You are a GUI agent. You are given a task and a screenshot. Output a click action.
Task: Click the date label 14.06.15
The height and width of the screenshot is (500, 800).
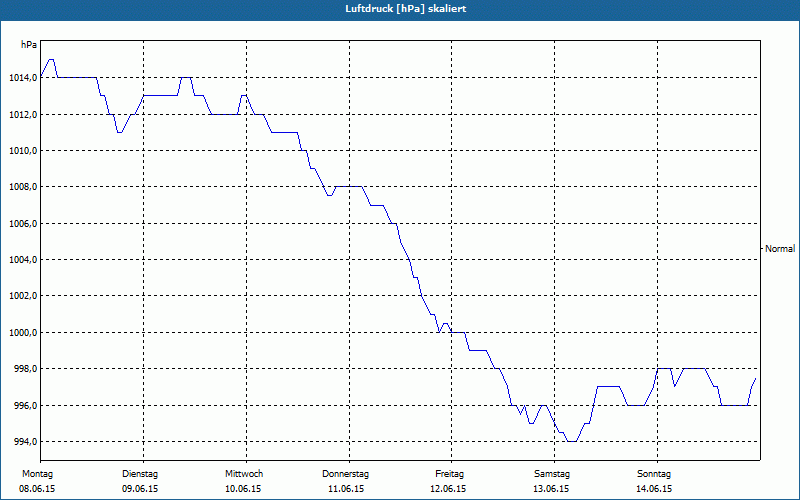(x=654, y=489)
